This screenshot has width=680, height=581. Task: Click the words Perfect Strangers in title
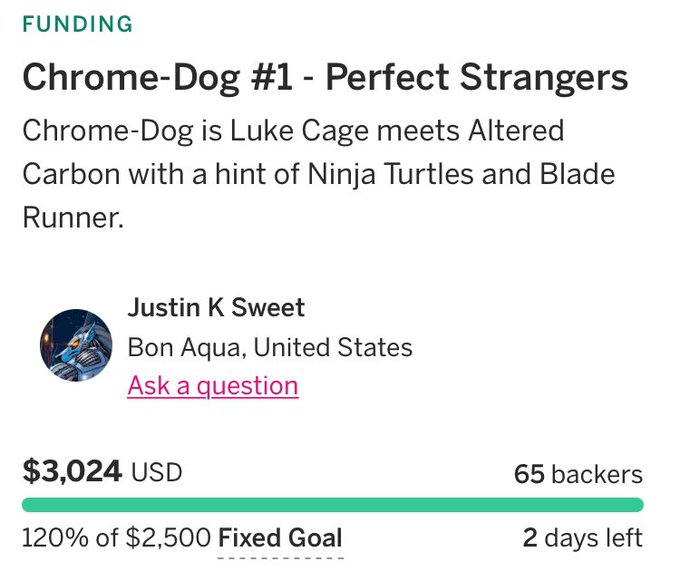click(477, 77)
